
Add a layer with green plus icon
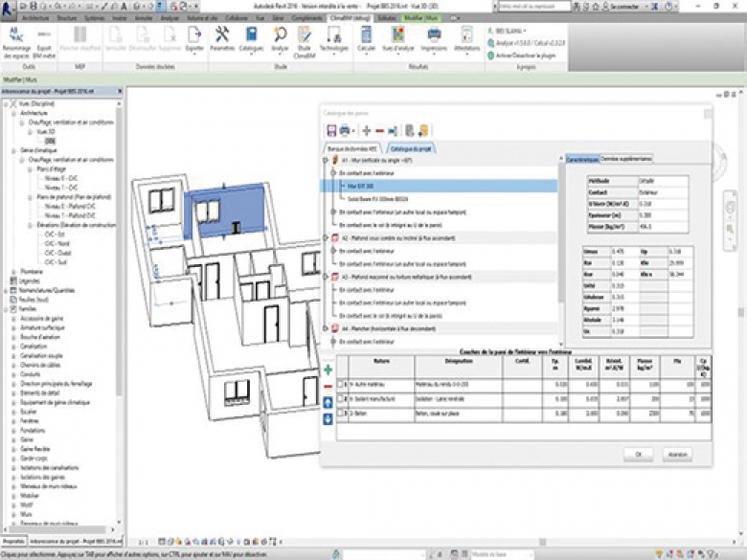point(328,370)
